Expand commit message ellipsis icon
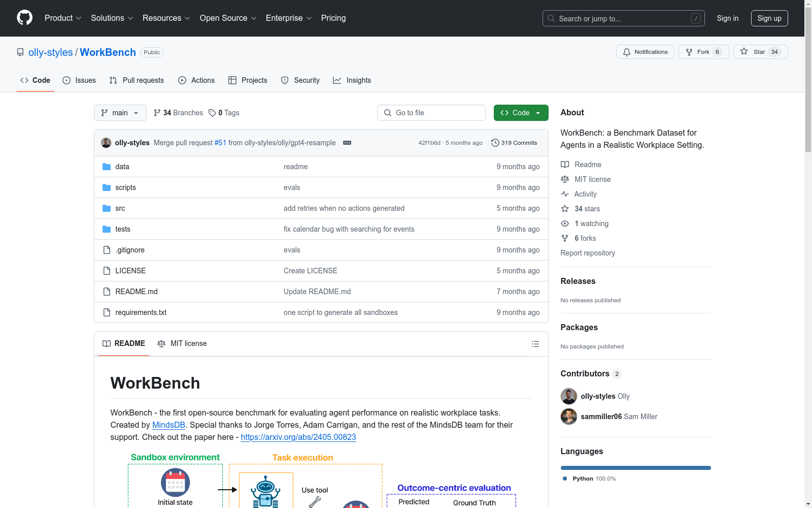This screenshot has width=812, height=508. pos(347,143)
